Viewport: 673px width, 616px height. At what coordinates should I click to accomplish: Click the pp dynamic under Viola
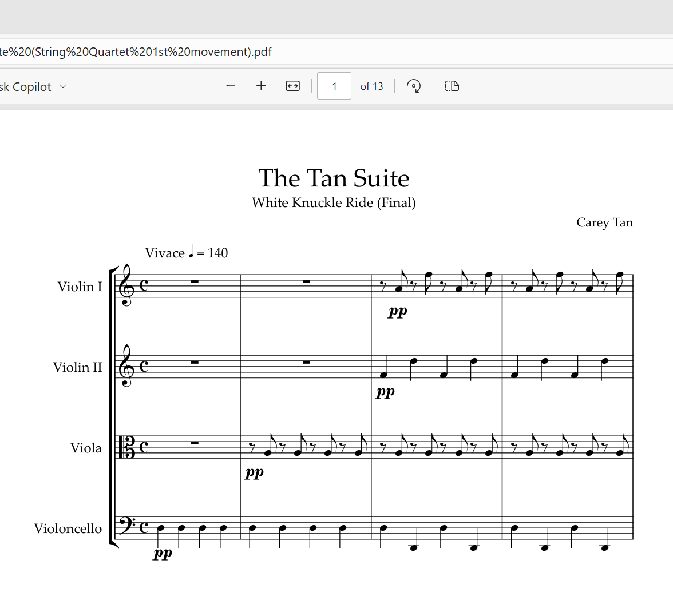254,472
